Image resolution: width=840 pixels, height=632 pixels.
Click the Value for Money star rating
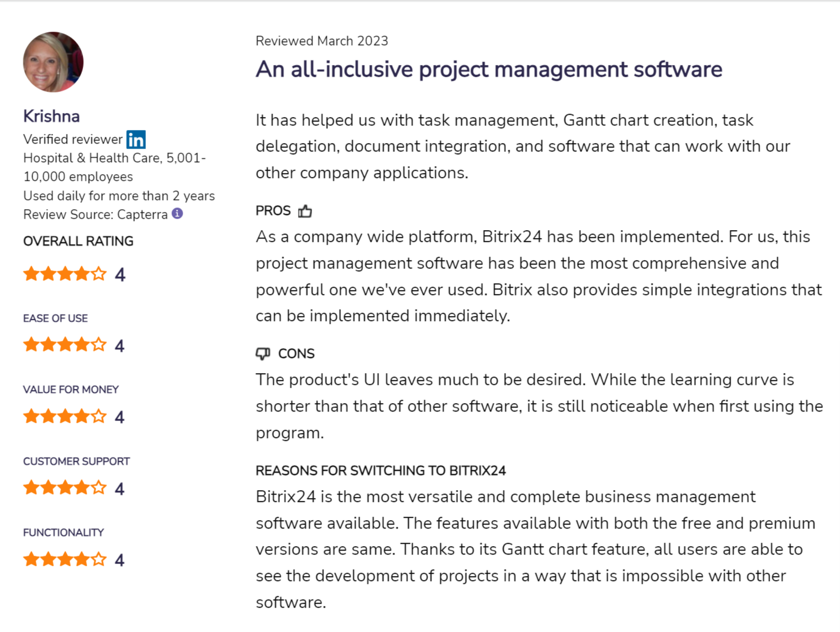[x=64, y=417]
